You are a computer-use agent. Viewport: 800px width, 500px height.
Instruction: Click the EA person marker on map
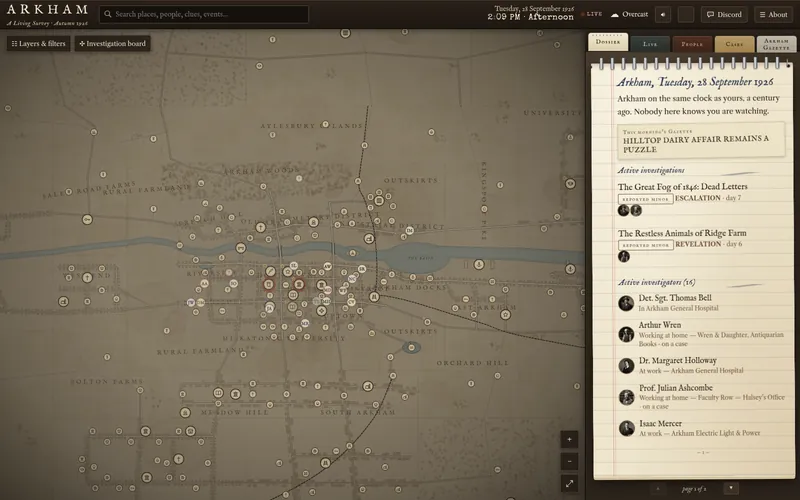point(269,309)
